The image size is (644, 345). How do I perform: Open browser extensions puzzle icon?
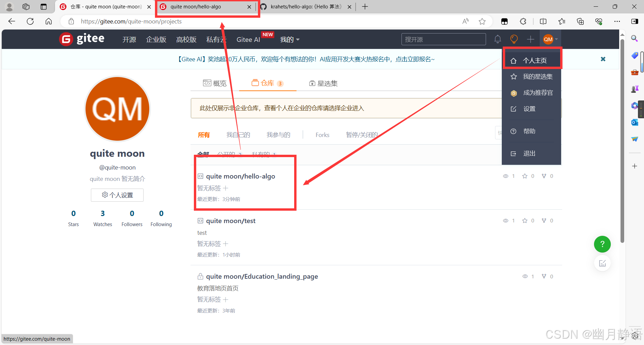pos(523,21)
